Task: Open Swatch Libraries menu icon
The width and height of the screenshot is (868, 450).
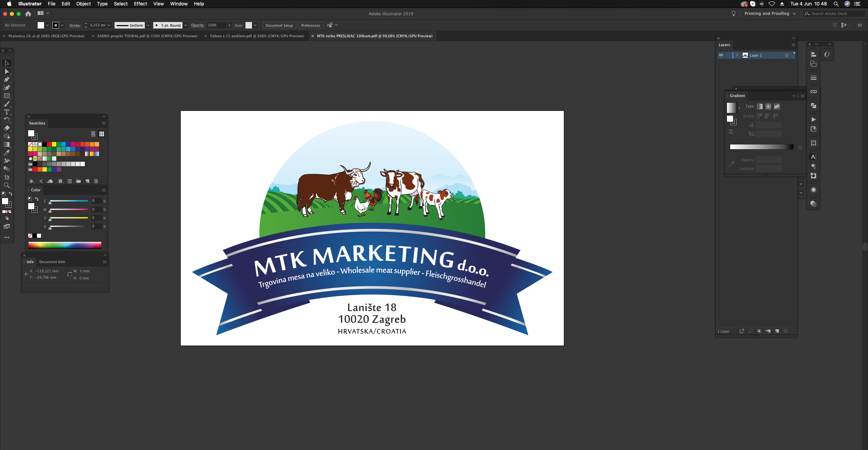Action: pyautogui.click(x=32, y=181)
